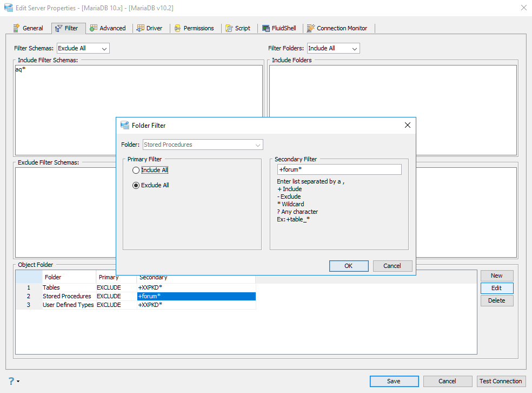Click EXCLUDE cell in Tables row
The height and width of the screenshot is (393, 532).
pos(116,287)
